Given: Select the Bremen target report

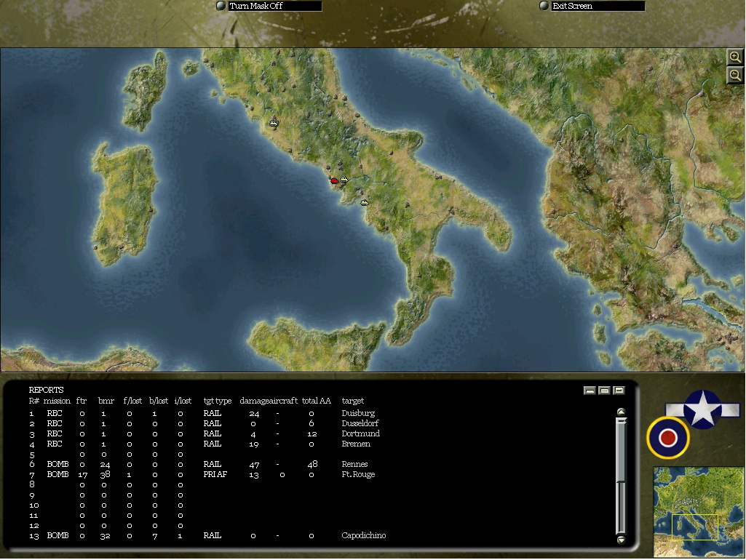Looking at the screenshot, I should click(x=356, y=444).
